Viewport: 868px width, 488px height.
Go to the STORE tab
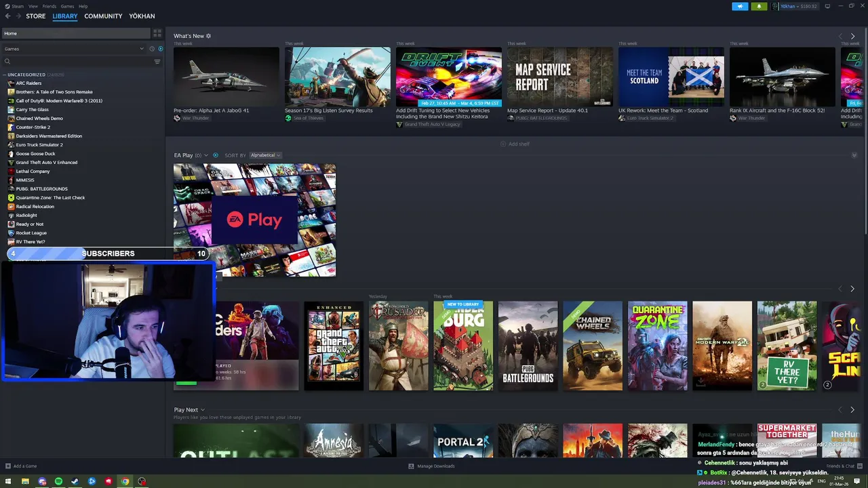point(36,16)
